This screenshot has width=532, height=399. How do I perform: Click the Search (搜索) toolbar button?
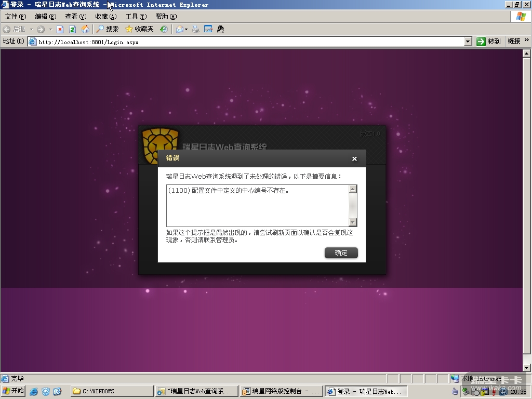[107, 30]
